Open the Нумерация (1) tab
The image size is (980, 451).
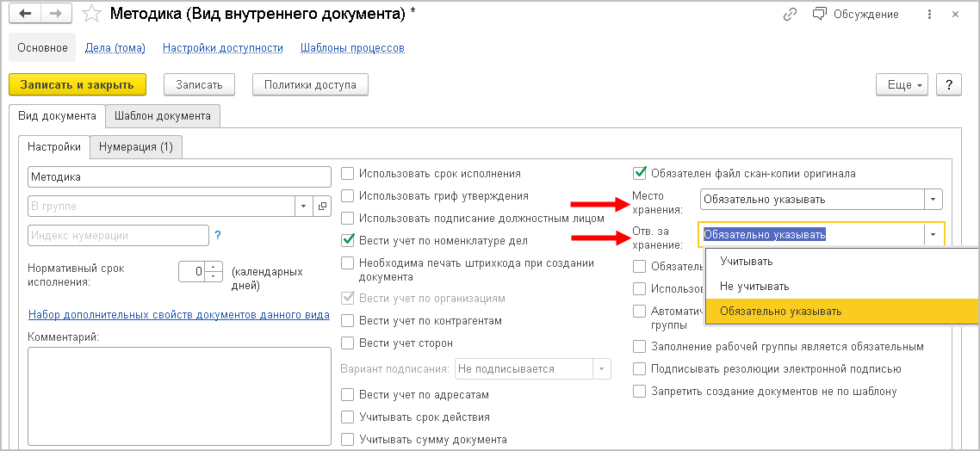point(136,147)
